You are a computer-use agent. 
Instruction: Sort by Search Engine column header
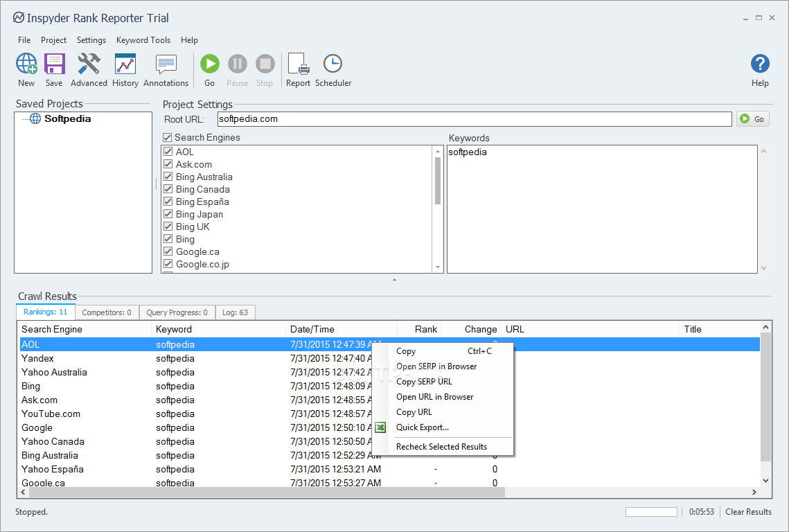click(x=85, y=329)
